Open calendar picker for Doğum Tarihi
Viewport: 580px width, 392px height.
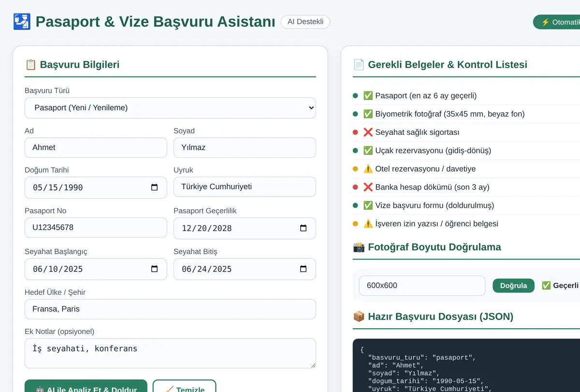pos(155,188)
